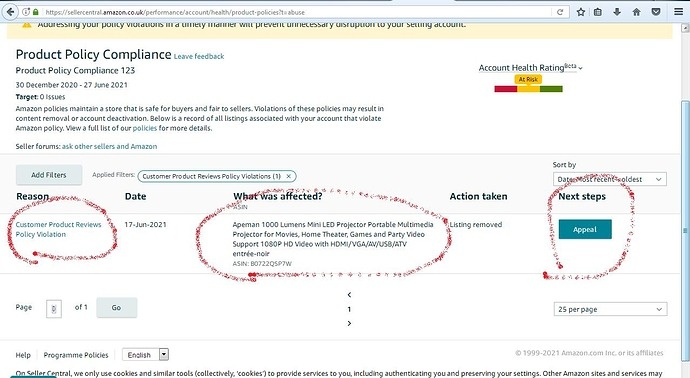The width and height of the screenshot is (690, 378).
Task: Open 'ask other sellers and Amazon' forum link
Action: [109, 147]
